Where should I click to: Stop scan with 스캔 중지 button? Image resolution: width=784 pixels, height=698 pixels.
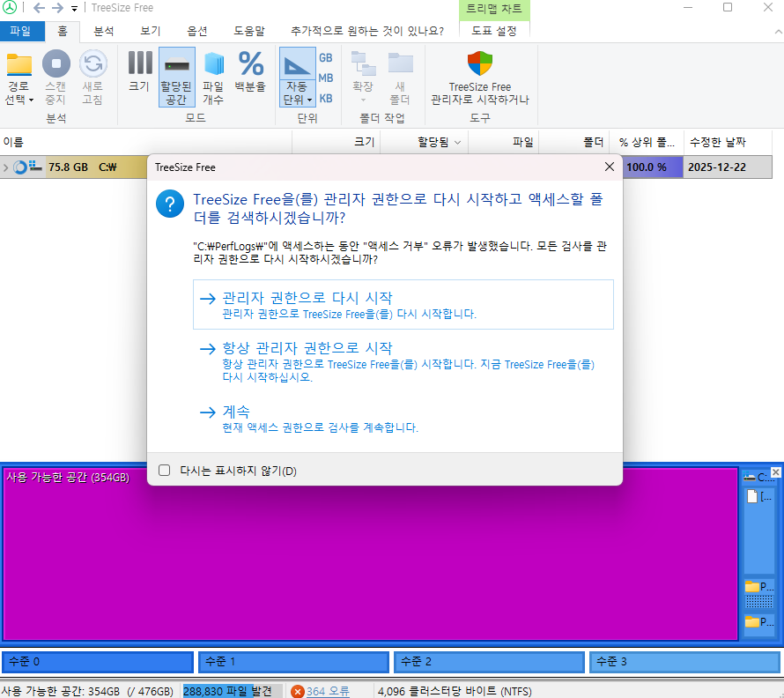coord(56,78)
